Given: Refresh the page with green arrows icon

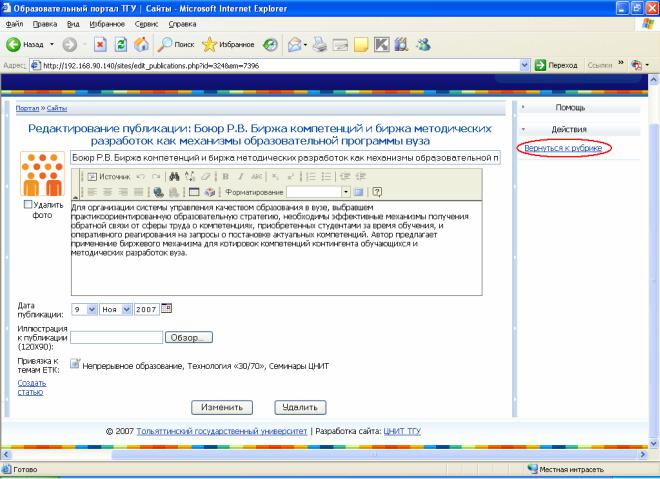Looking at the screenshot, I should tap(121, 45).
